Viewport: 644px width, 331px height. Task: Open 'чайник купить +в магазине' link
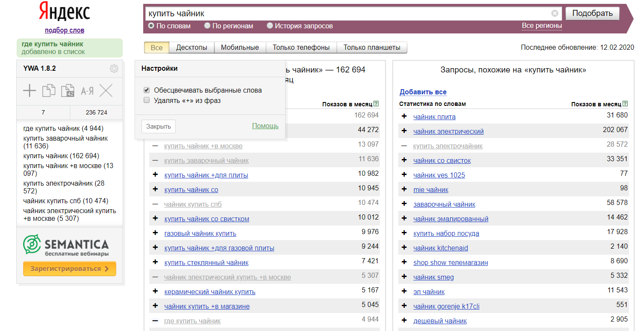click(207, 306)
